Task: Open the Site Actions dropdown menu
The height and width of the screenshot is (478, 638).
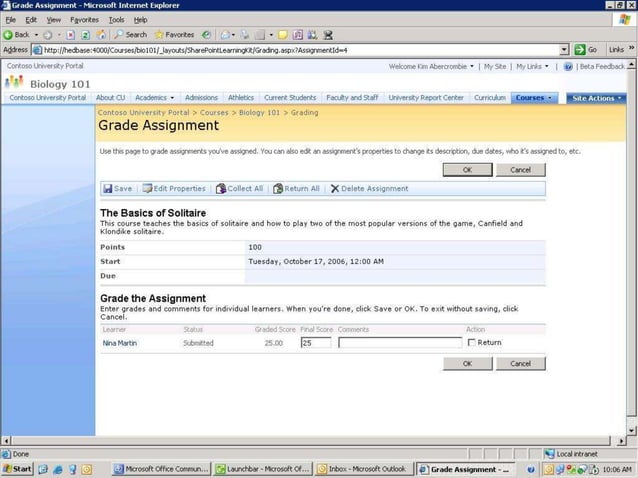Action: tap(596, 98)
